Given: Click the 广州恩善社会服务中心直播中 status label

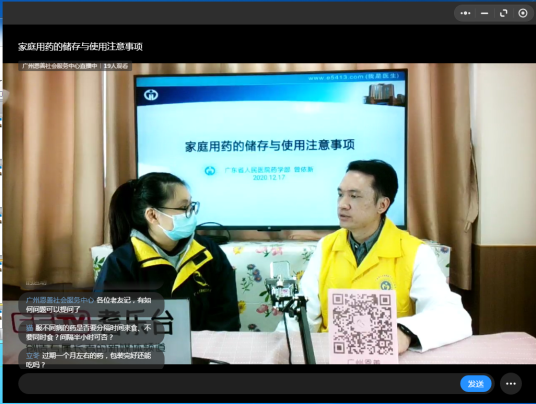Looking at the screenshot, I should [59, 66].
